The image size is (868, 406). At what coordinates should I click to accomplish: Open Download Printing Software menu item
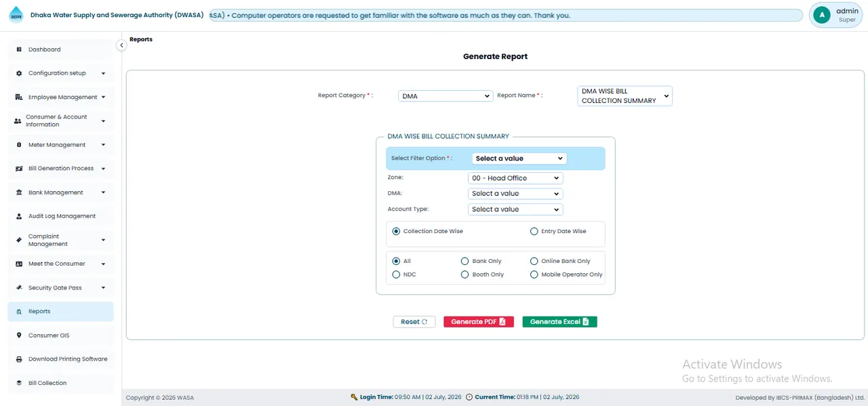pyautogui.click(x=60, y=359)
